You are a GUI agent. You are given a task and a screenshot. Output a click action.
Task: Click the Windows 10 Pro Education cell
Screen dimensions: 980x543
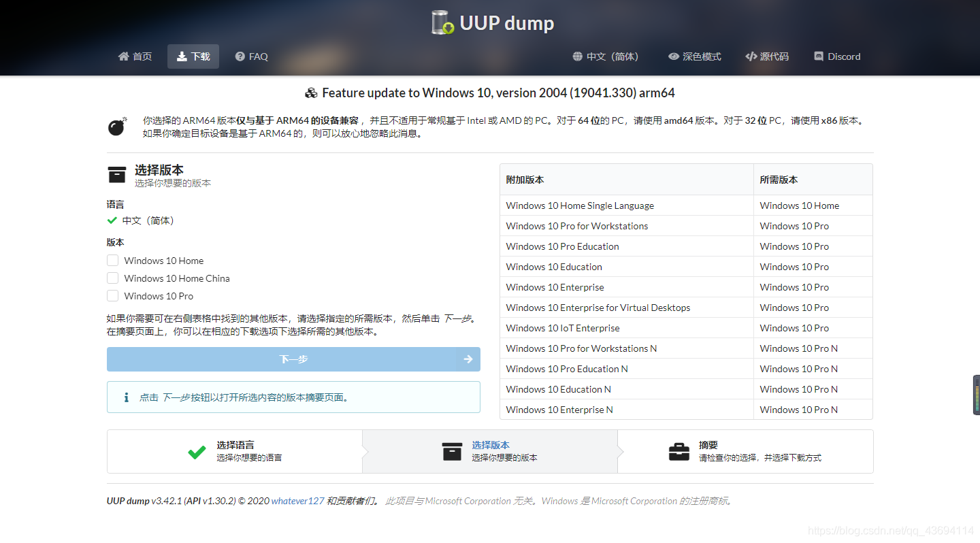coord(627,246)
